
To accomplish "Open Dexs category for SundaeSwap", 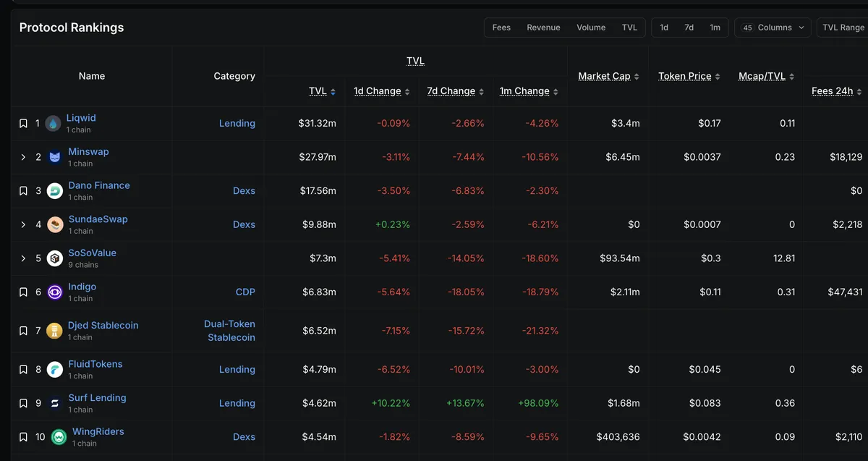I will 244,224.
